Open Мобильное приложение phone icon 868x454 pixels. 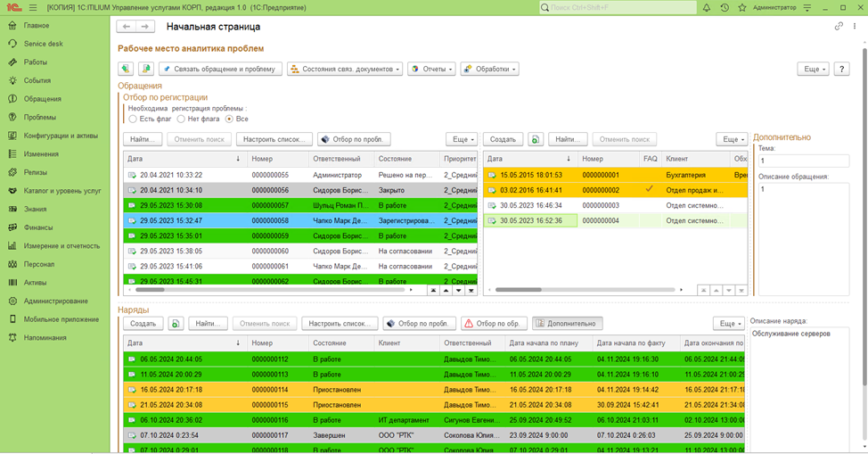pos(12,319)
